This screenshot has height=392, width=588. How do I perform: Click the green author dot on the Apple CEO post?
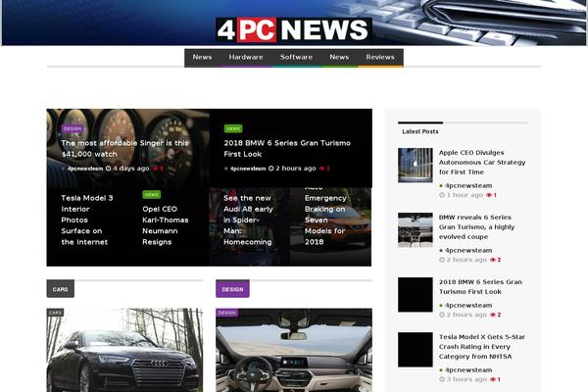(441, 185)
